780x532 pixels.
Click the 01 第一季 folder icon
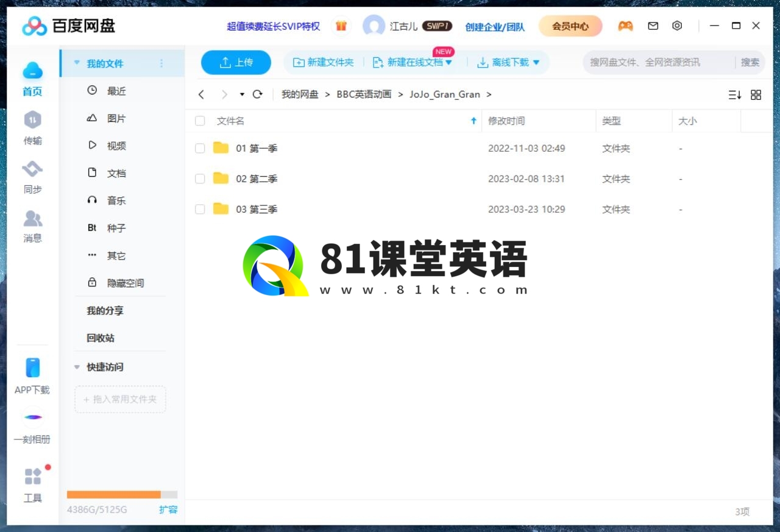pyautogui.click(x=221, y=147)
